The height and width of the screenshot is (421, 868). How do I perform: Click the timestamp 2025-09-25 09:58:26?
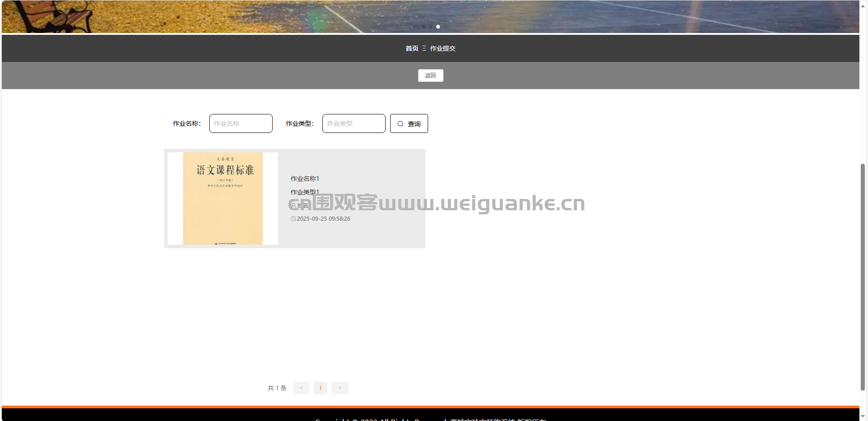click(x=324, y=219)
